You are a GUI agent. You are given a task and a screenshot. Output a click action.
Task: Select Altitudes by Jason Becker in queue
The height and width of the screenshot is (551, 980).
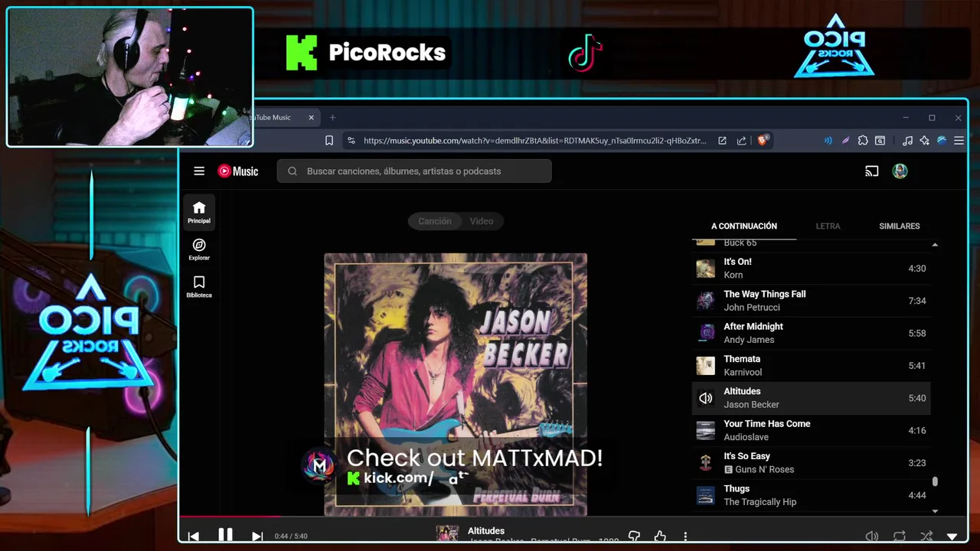[812, 398]
